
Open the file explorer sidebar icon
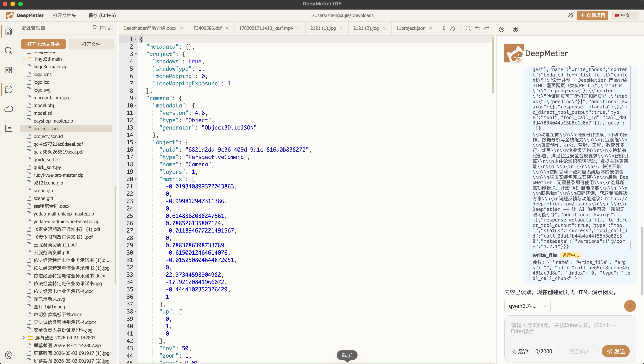coord(9,31)
